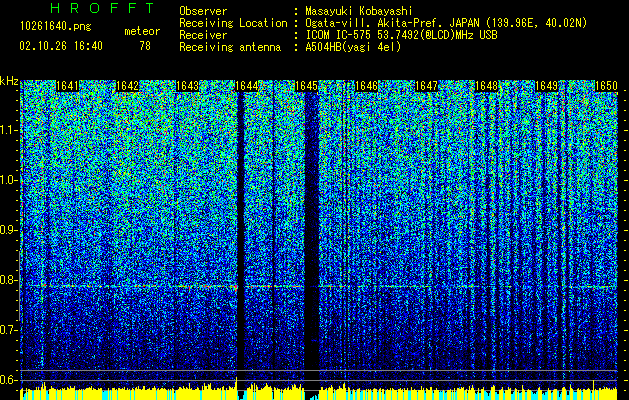Click the 1641 time marker

pyautogui.click(x=67, y=86)
